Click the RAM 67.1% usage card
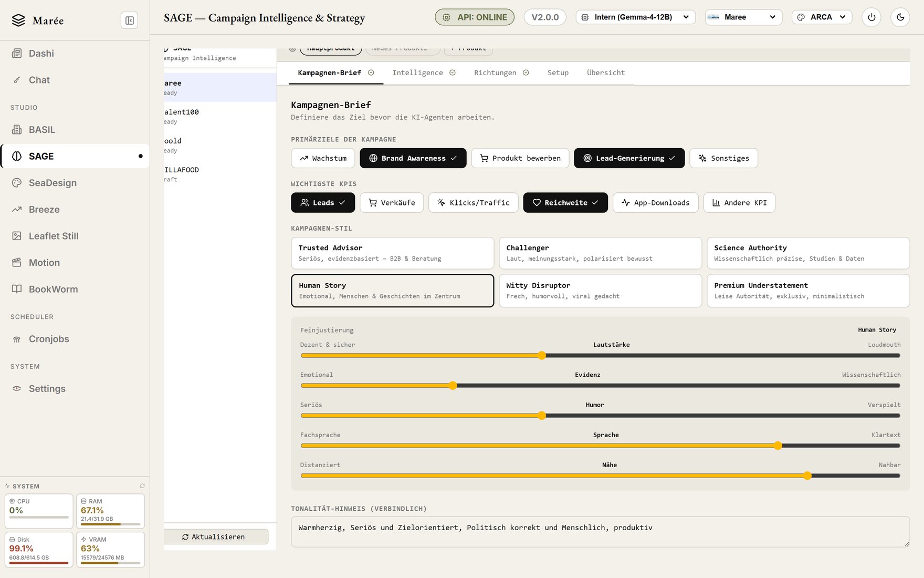The height and width of the screenshot is (578, 924). pyautogui.click(x=110, y=511)
